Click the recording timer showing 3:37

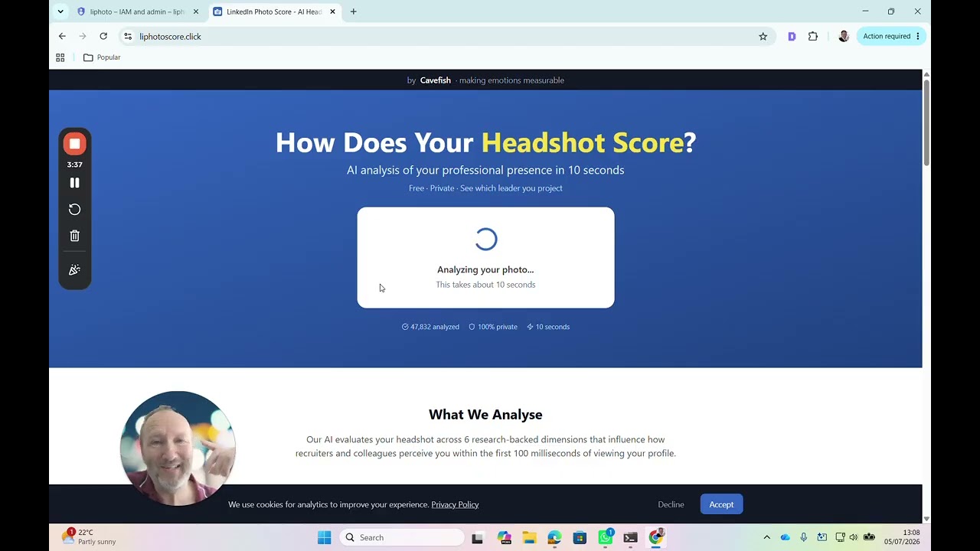pos(74,165)
